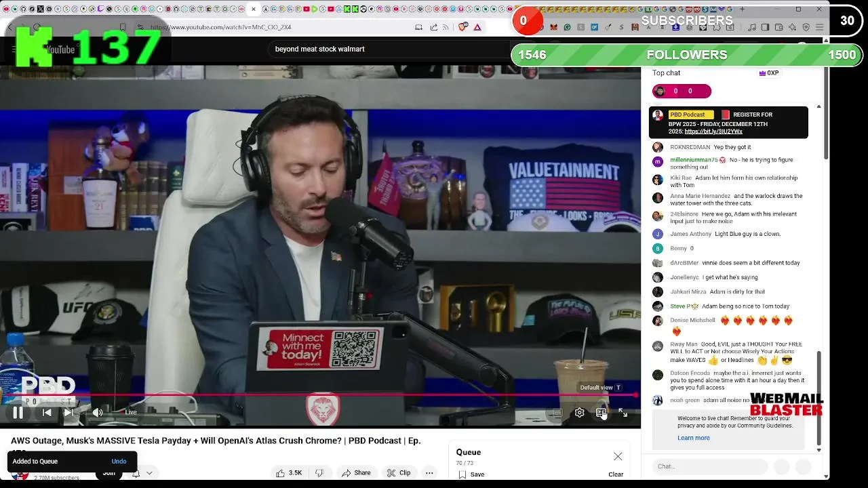
Task: Open the emoji picker in chat input
Action: coord(781,466)
